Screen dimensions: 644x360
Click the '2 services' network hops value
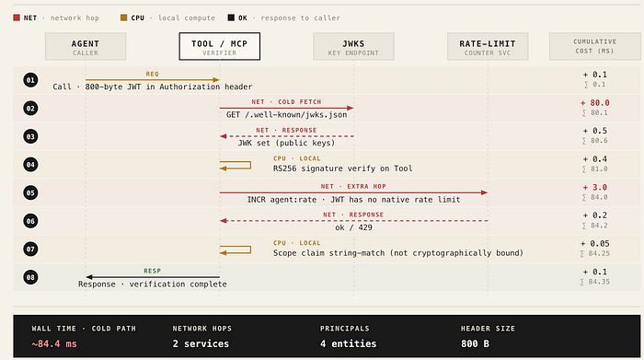201,344
